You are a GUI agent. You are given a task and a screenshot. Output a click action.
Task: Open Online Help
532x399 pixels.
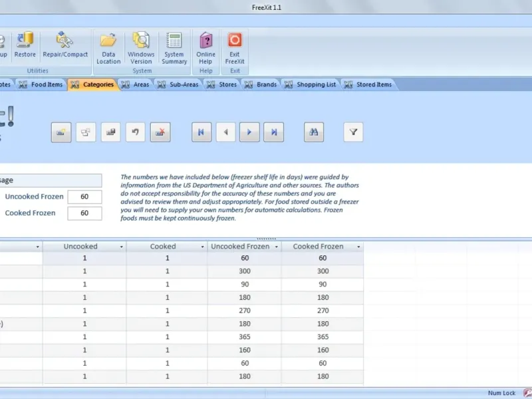205,48
